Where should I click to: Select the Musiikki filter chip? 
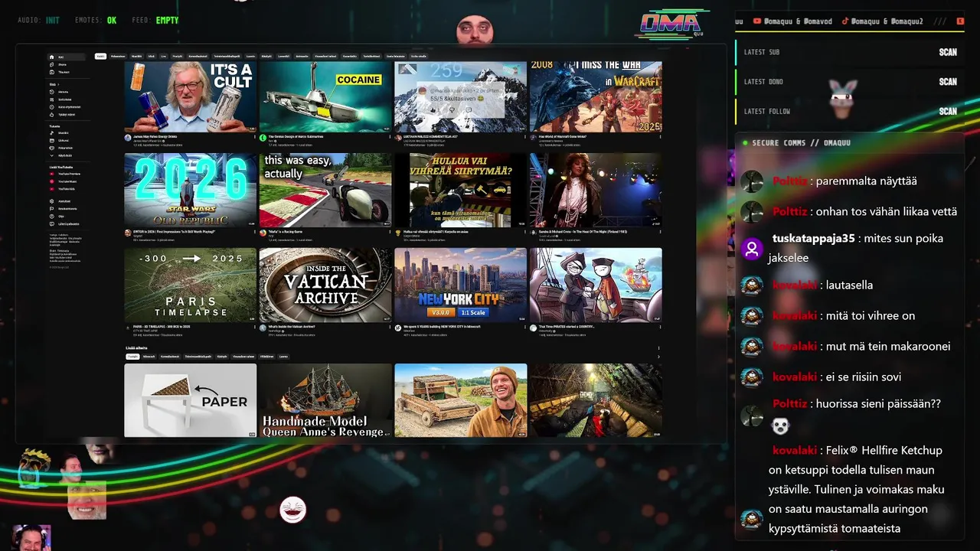tap(136, 57)
